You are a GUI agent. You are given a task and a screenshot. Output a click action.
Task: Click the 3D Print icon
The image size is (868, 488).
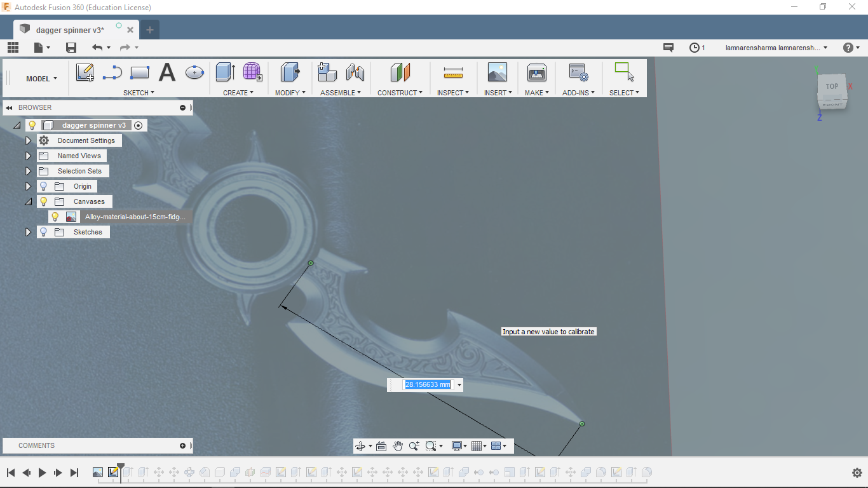(537, 72)
